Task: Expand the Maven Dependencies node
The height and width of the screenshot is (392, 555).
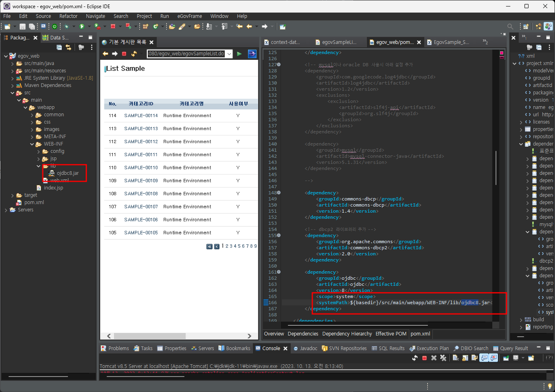Action: click(13, 85)
